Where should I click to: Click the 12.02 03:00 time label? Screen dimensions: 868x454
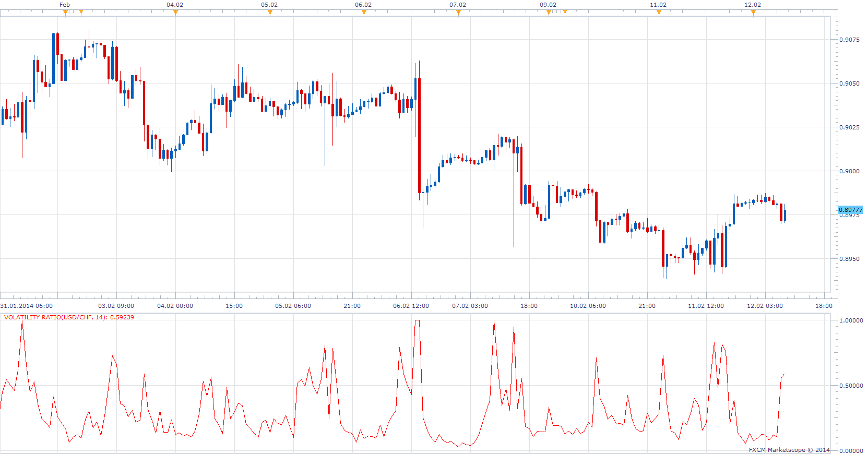tap(765, 306)
